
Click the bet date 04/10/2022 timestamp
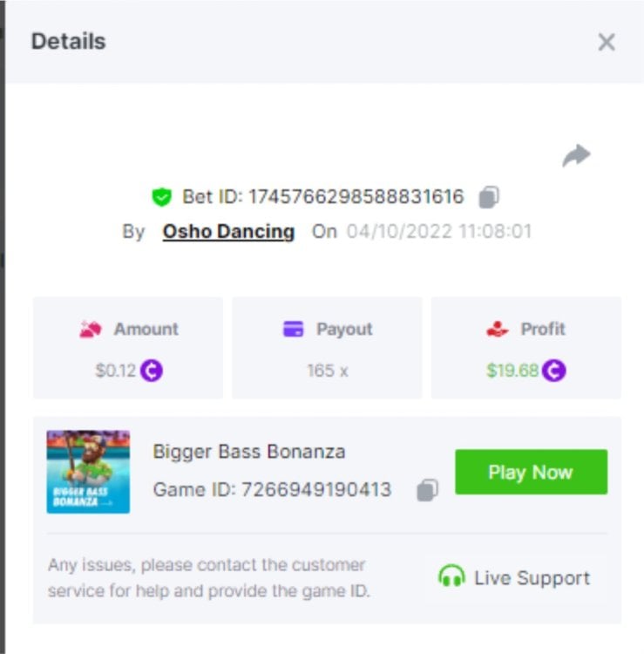pos(439,231)
